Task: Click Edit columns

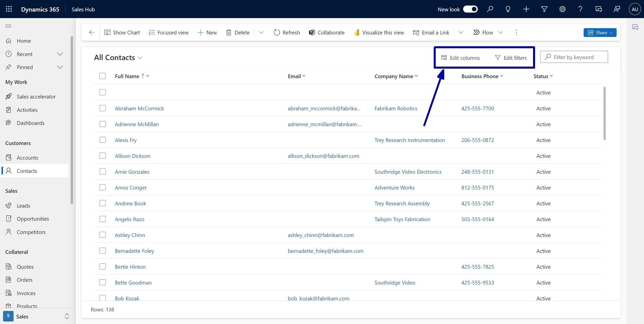Action: tap(460, 58)
